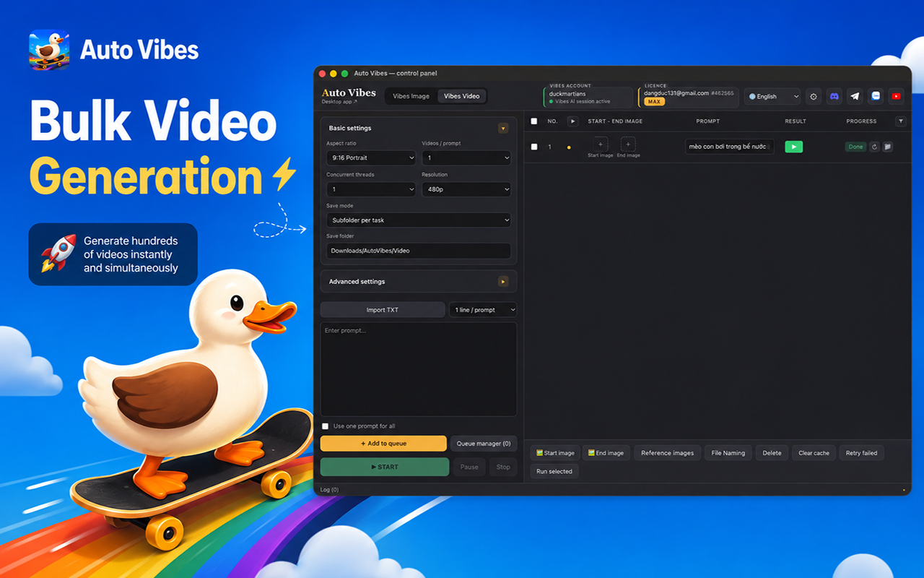This screenshot has height=578, width=924.
Task: Collapse the Basic settings section
Action: tap(503, 128)
